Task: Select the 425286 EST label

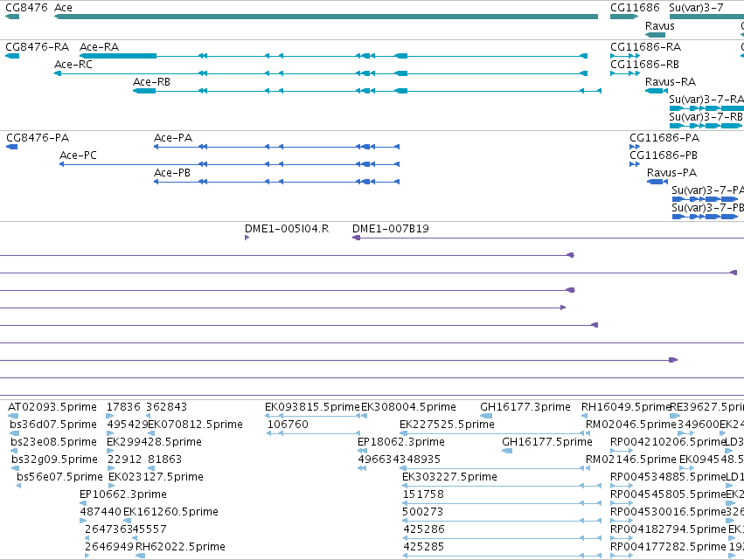Action: (424, 529)
